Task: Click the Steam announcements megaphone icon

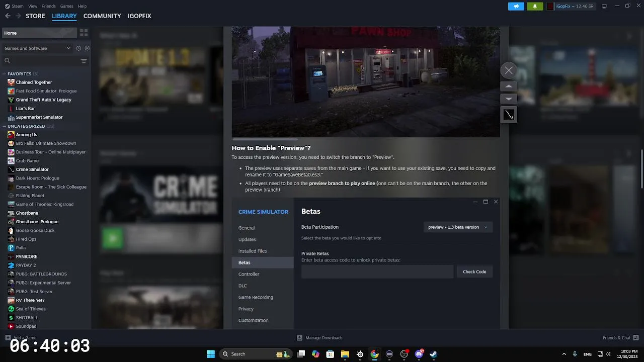Action: tap(516, 6)
